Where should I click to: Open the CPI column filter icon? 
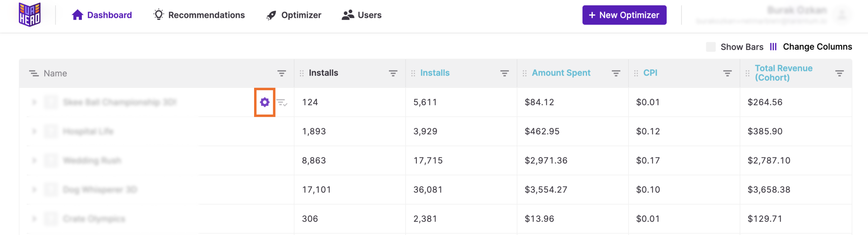click(727, 73)
